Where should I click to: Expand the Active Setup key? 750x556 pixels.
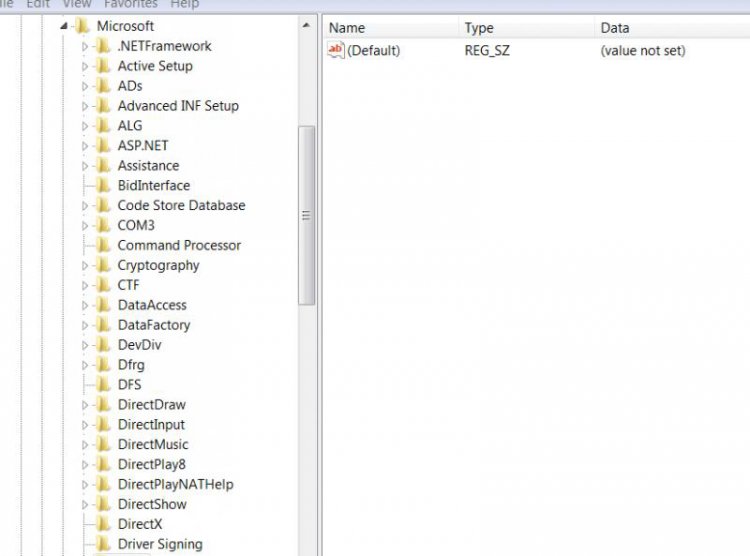coord(85,66)
